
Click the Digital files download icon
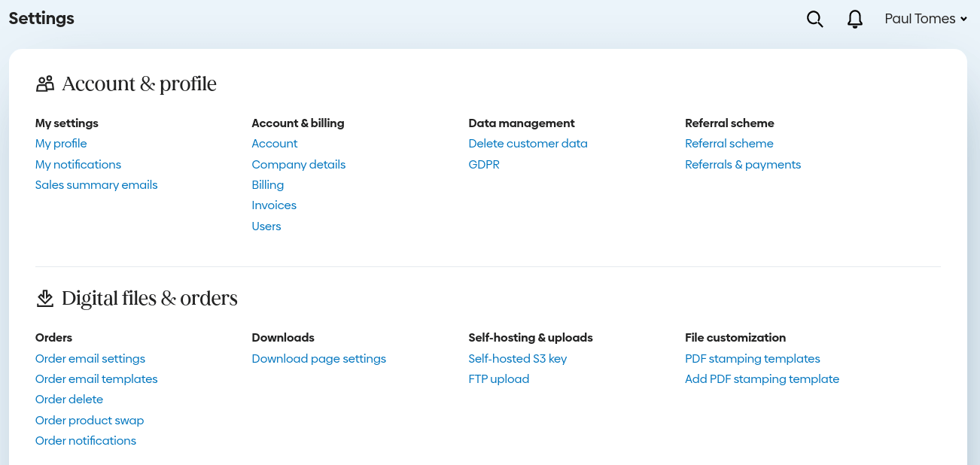point(45,299)
